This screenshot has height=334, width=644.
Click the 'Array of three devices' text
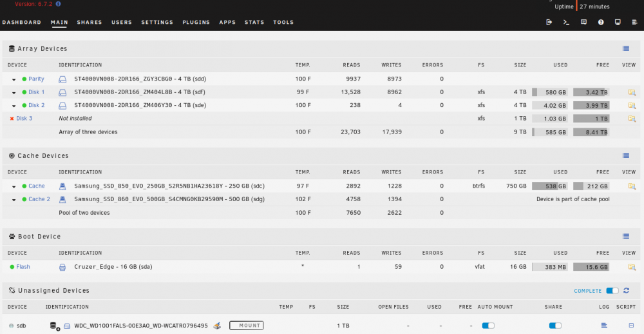coord(88,132)
